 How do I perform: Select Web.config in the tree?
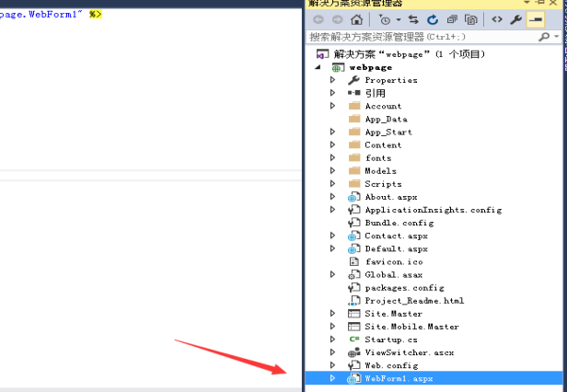click(390, 365)
